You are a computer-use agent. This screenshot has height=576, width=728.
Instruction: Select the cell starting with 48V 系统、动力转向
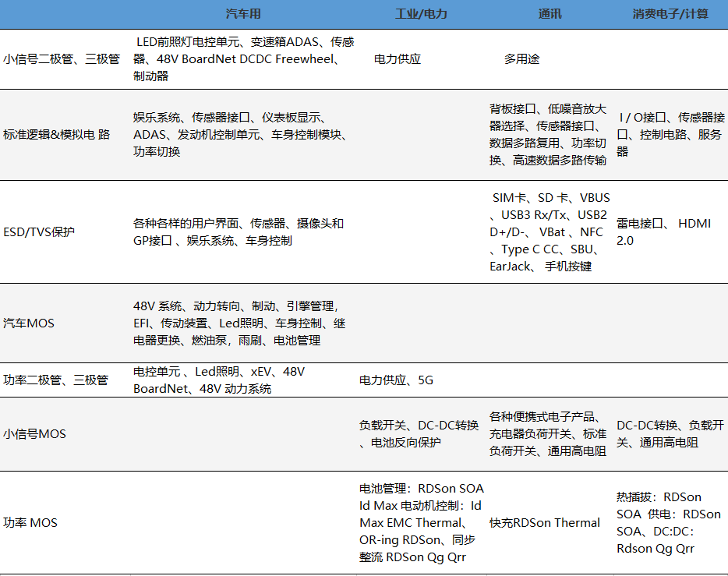tap(239, 323)
